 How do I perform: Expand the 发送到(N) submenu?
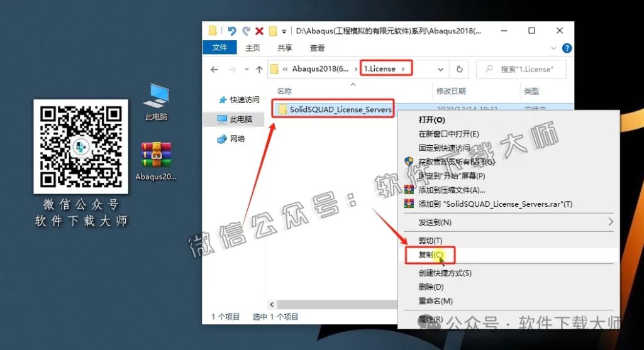[x=508, y=222]
